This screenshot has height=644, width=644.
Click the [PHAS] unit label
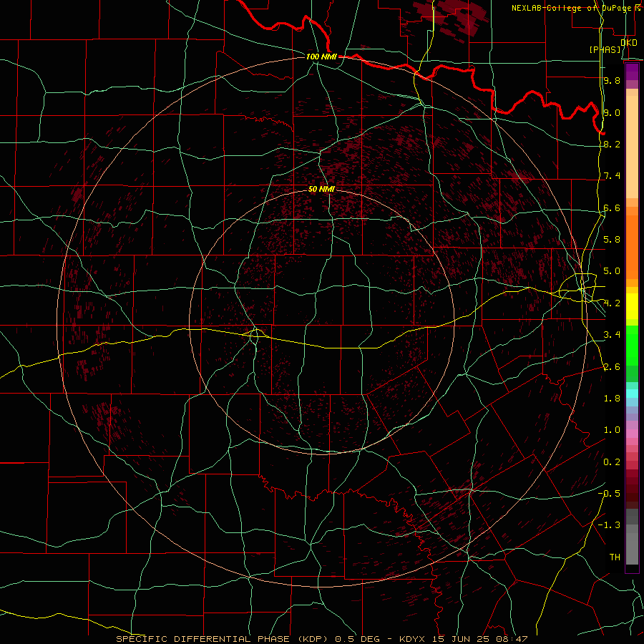pyautogui.click(x=605, y=49)
